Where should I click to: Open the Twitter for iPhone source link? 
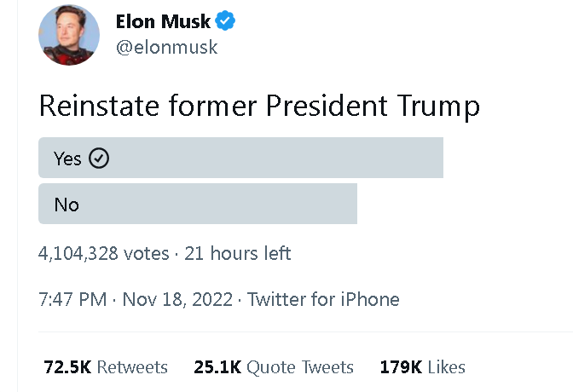[323, 299]
